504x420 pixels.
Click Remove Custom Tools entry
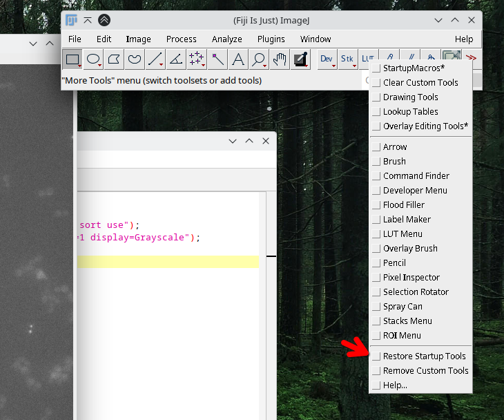pos(425,371)
